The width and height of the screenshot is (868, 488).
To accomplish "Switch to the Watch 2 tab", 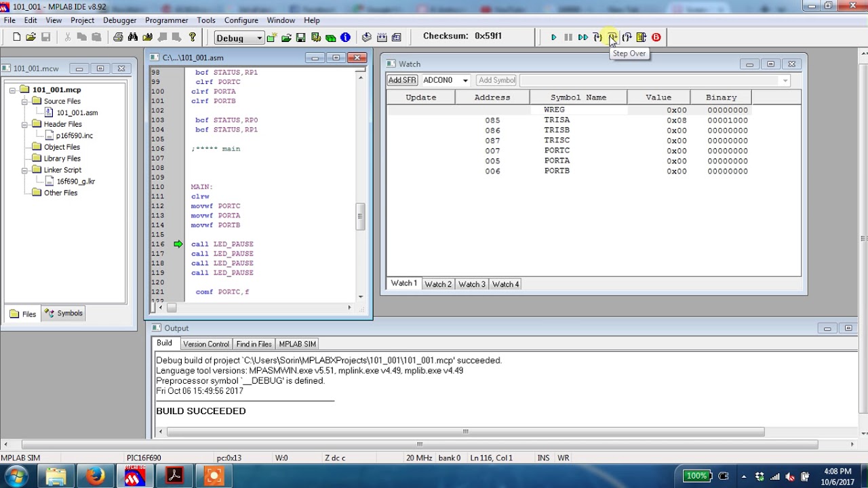I will pyautogui.click(x=438, y=284).
